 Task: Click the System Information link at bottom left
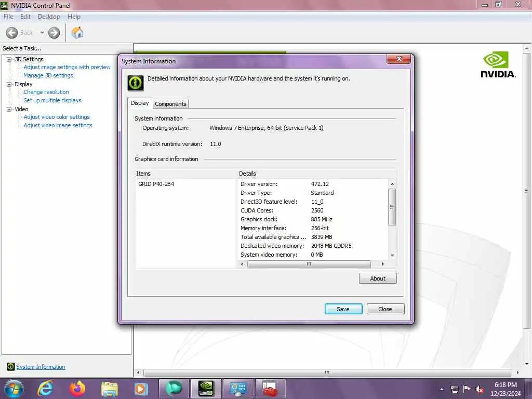pos(41,367)
